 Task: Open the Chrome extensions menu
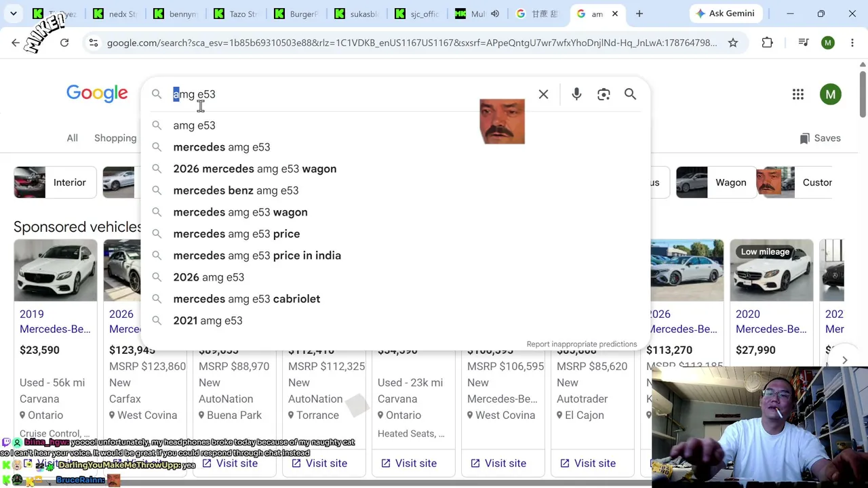point(767,43)
